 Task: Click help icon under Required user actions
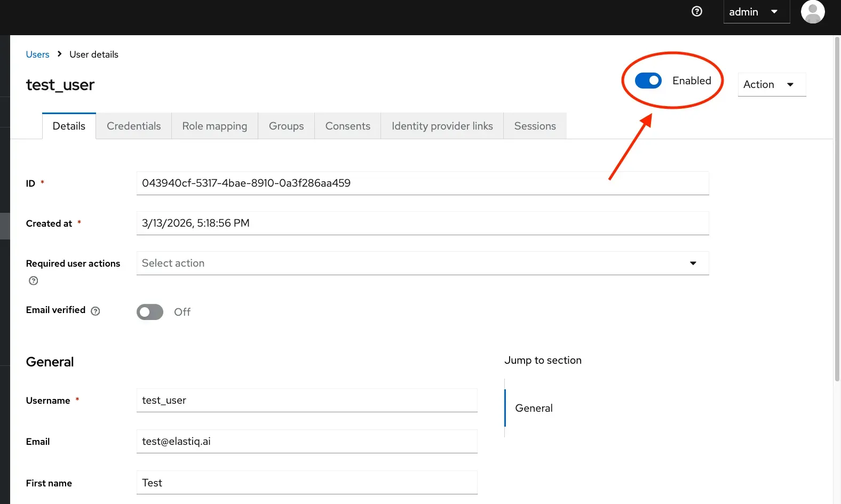coord(34,281)
